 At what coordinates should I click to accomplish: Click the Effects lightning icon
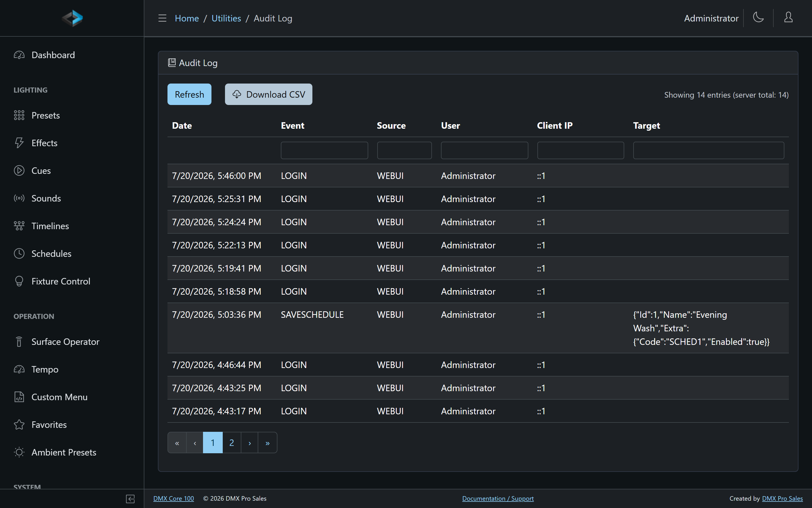tap(19, 143)
